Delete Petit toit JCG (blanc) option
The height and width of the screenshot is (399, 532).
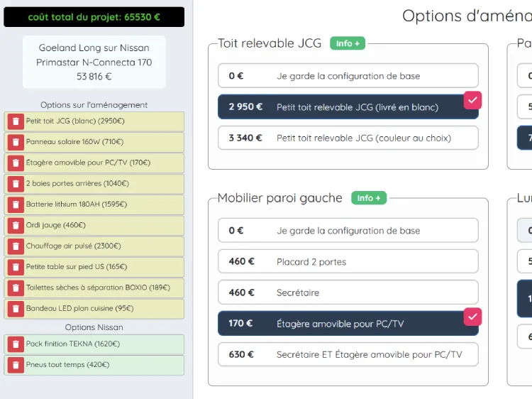[x=16, y=121]
